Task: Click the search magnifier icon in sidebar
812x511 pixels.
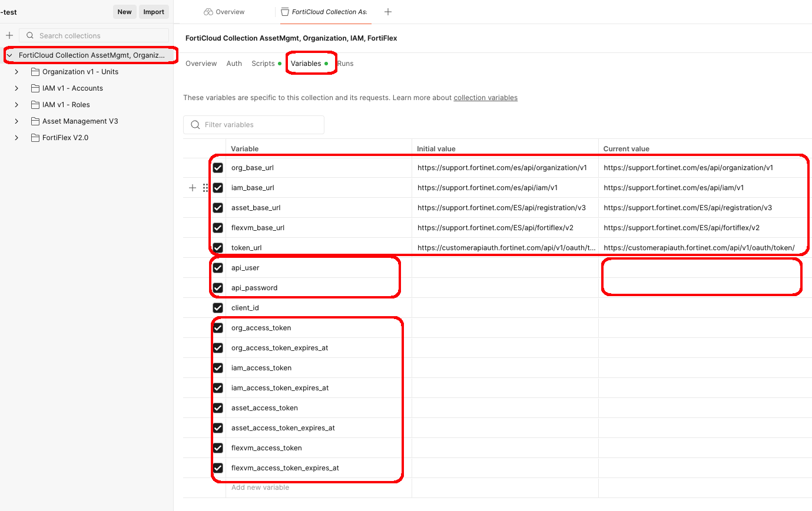Action: [30, 35]
